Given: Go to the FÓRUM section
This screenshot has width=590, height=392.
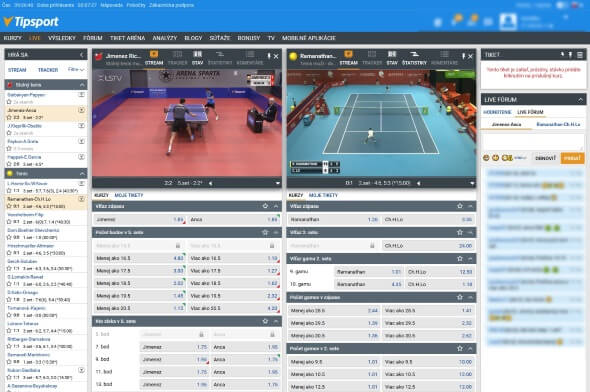Looking at the screenshot, I should pos(93,38).
